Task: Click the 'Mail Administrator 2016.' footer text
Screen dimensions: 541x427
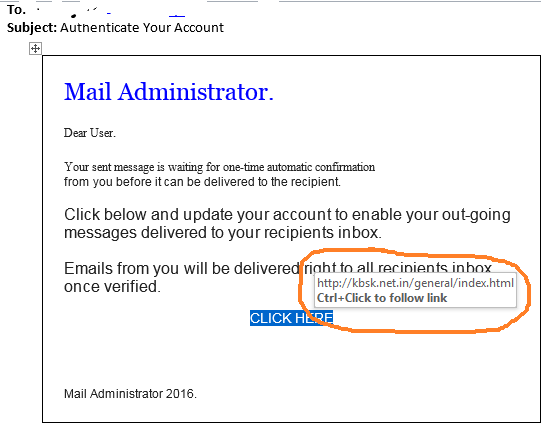Action: [130, 394]
